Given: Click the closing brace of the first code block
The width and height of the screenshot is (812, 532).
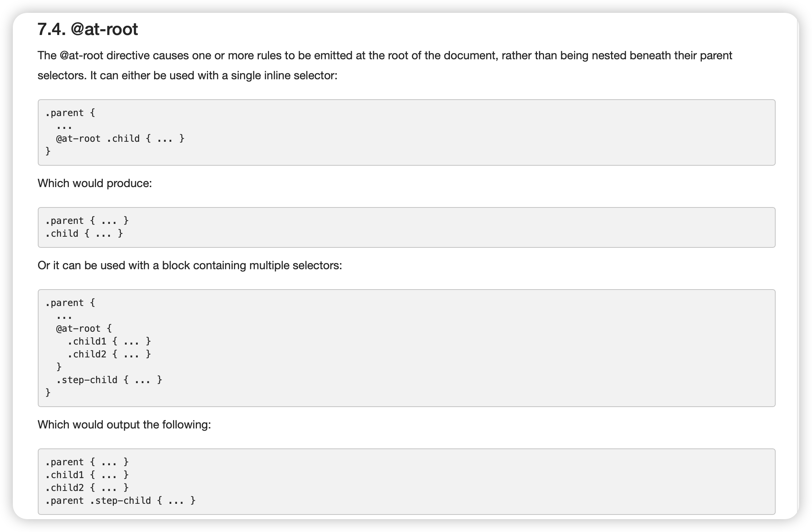Looking at the screenshot, I should click(48, 151).
